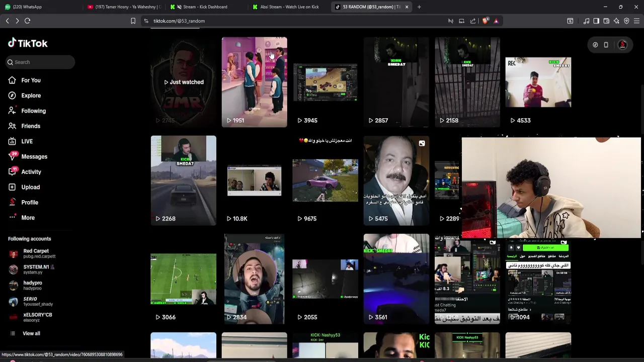Click the share page icon

coord(473,21)
